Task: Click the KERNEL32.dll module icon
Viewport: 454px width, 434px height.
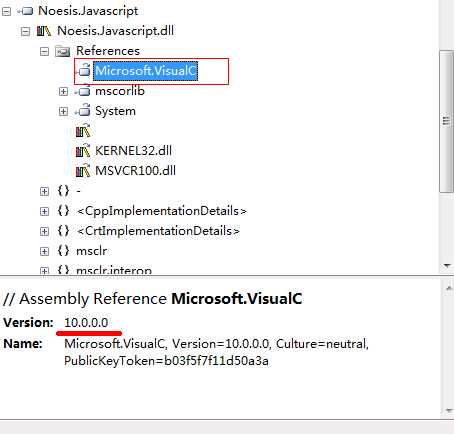Action: click(83, 151)
